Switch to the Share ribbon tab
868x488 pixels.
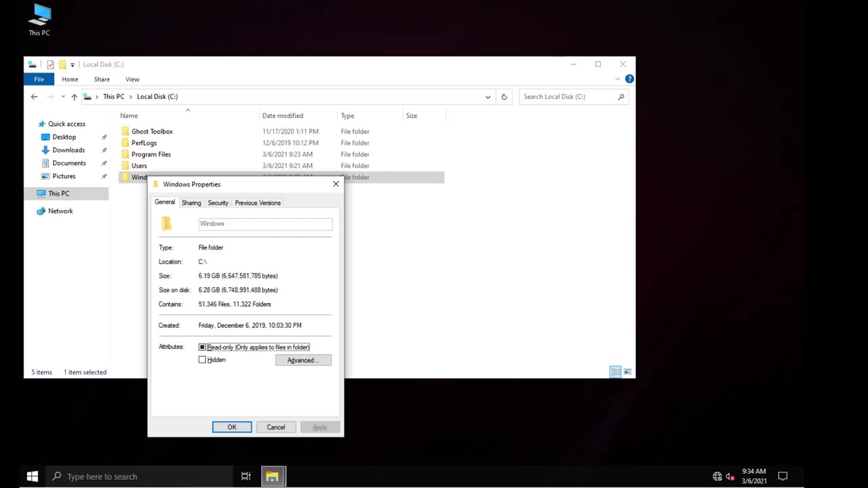(x=102, y=79)
